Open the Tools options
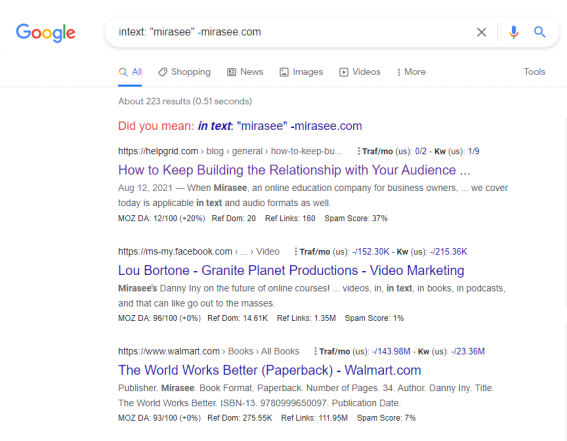Screen dimensions: 567x441 coord(534,72)
